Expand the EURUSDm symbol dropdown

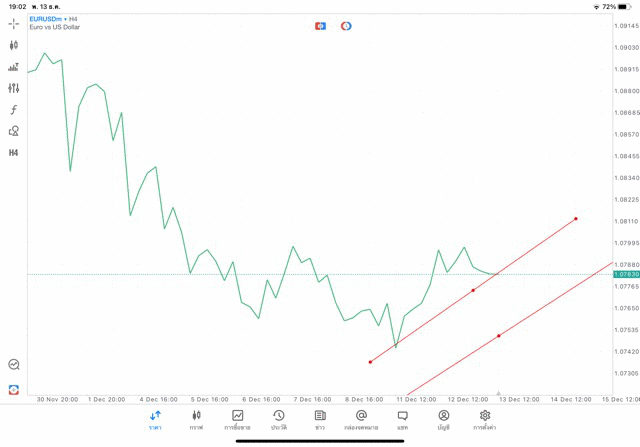pos(48,18)
